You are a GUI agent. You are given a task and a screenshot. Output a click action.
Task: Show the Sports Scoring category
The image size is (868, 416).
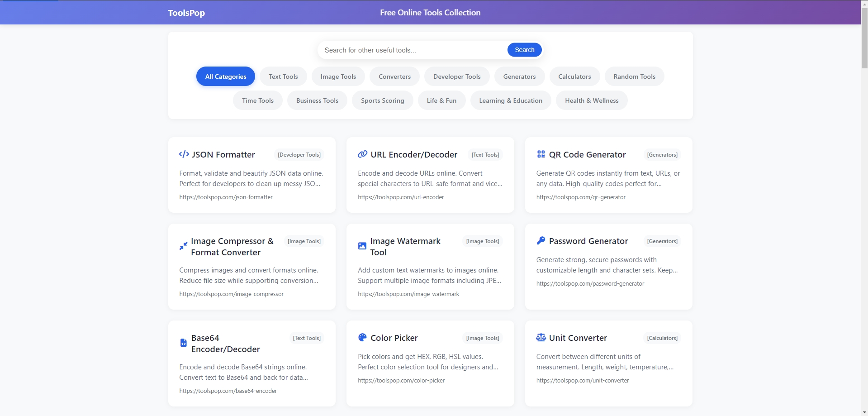[x=382, y=100]
